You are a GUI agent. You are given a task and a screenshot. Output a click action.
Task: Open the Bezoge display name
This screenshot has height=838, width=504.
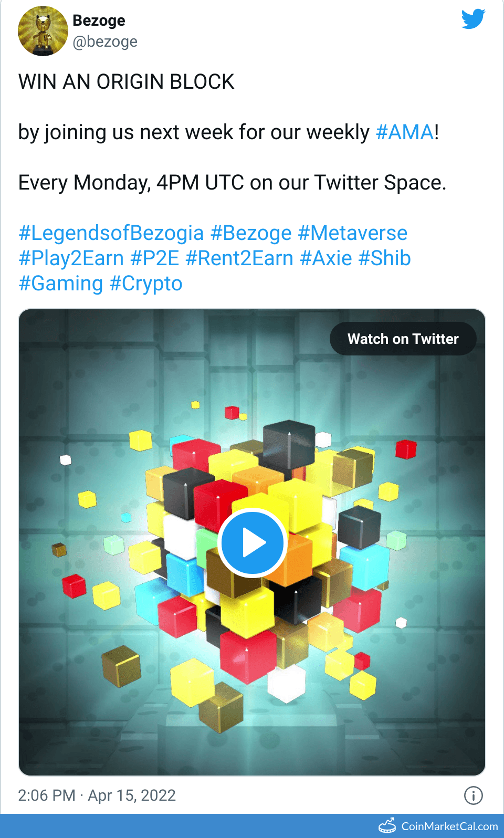pos(99,20)
